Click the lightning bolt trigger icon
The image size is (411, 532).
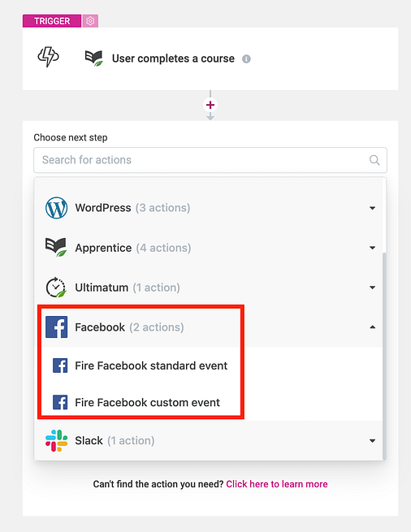[x=48, y=57]
